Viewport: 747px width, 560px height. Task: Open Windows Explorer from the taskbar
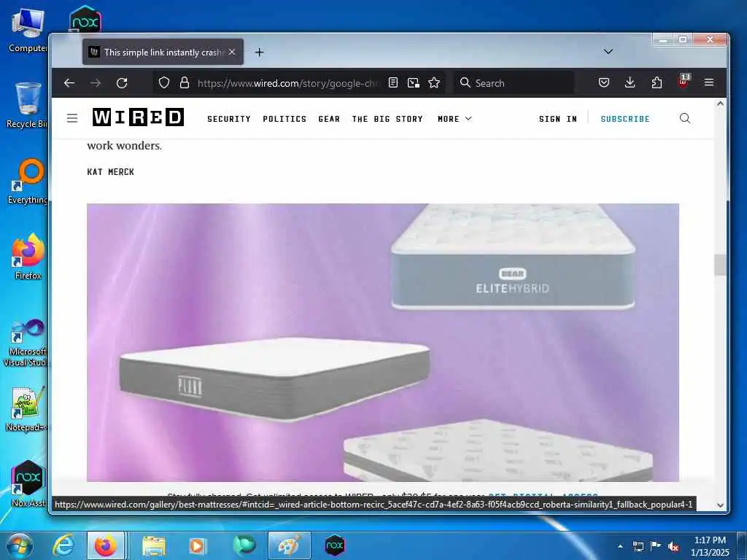(153, 545)
